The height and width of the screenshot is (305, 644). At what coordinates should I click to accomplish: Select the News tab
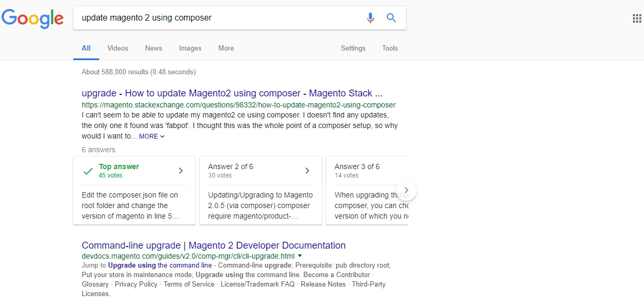tap(153, 48)
